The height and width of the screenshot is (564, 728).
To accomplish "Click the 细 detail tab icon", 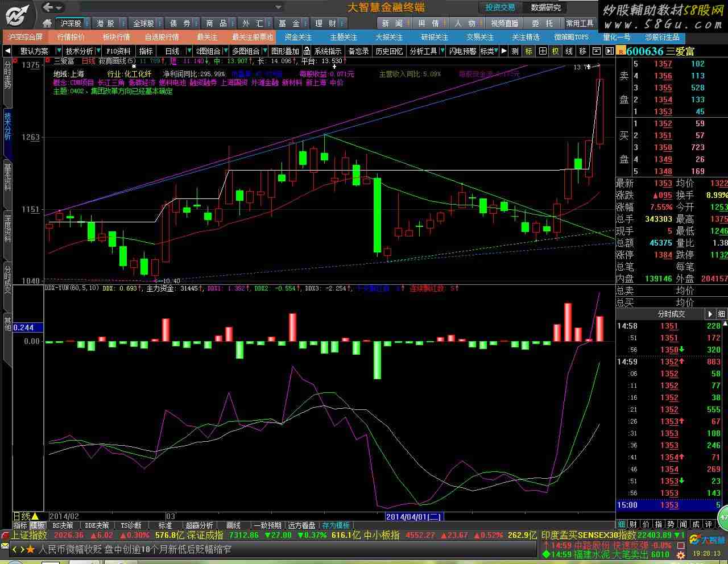I will [622, 524].
